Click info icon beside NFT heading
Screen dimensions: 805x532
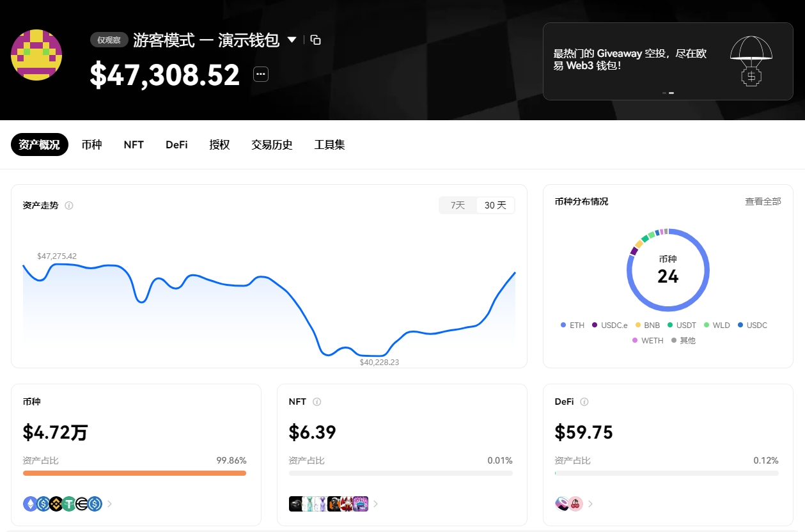click(317, 402)
